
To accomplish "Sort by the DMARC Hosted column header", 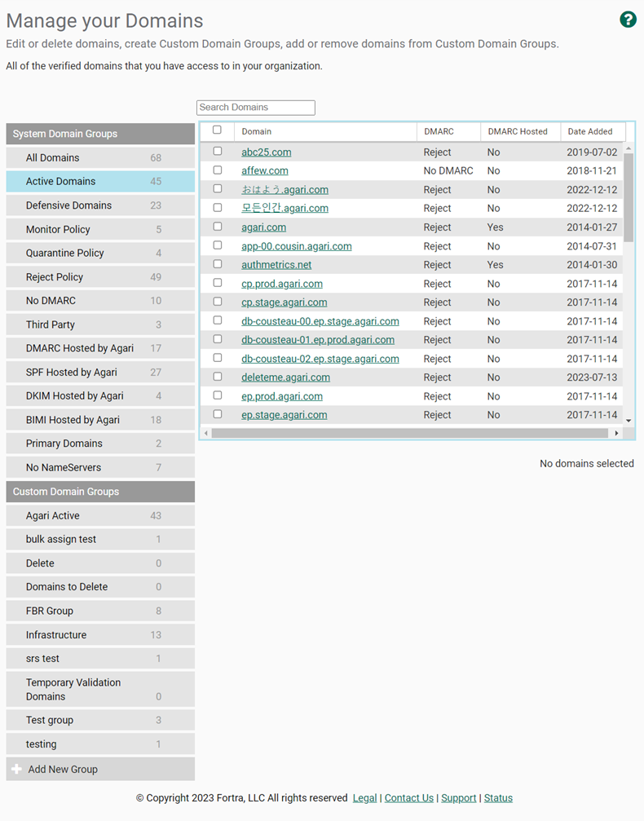I will (520, 131).
